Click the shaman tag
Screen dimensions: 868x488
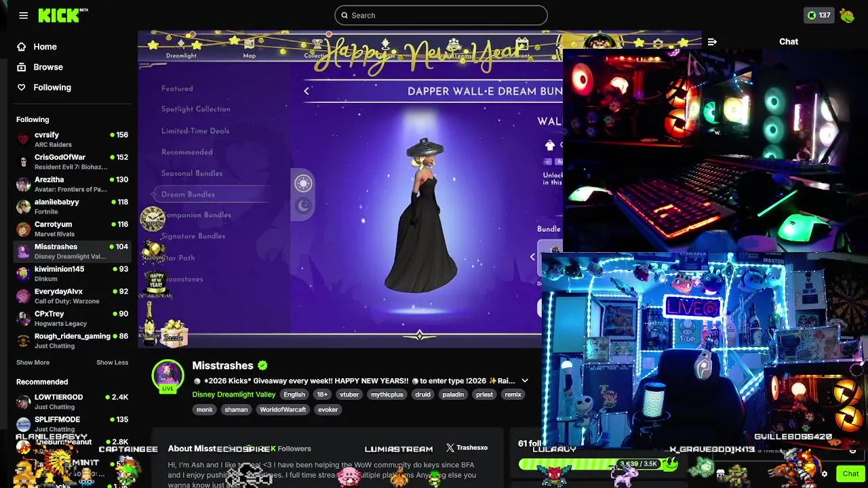point(236,409)
